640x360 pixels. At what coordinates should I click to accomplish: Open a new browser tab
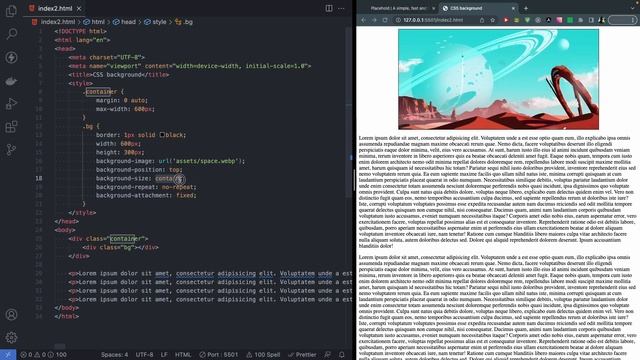pos(526,8)
